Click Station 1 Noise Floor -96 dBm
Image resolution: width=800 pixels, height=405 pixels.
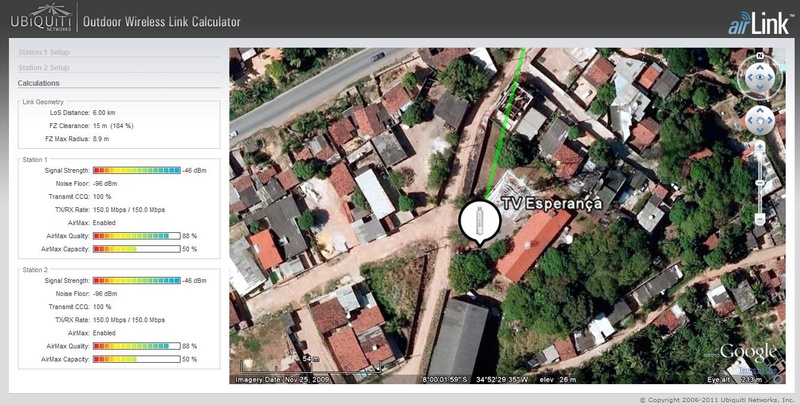tap(105, 184)
